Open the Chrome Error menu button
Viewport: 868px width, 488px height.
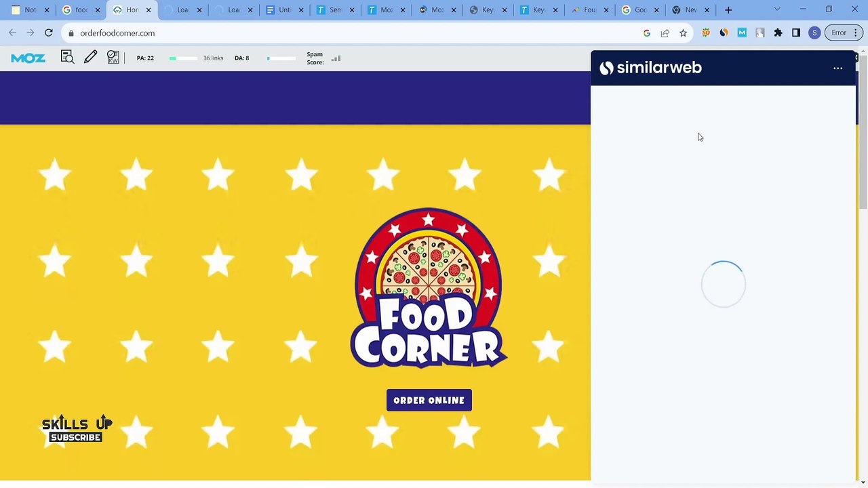coord(845,33)
